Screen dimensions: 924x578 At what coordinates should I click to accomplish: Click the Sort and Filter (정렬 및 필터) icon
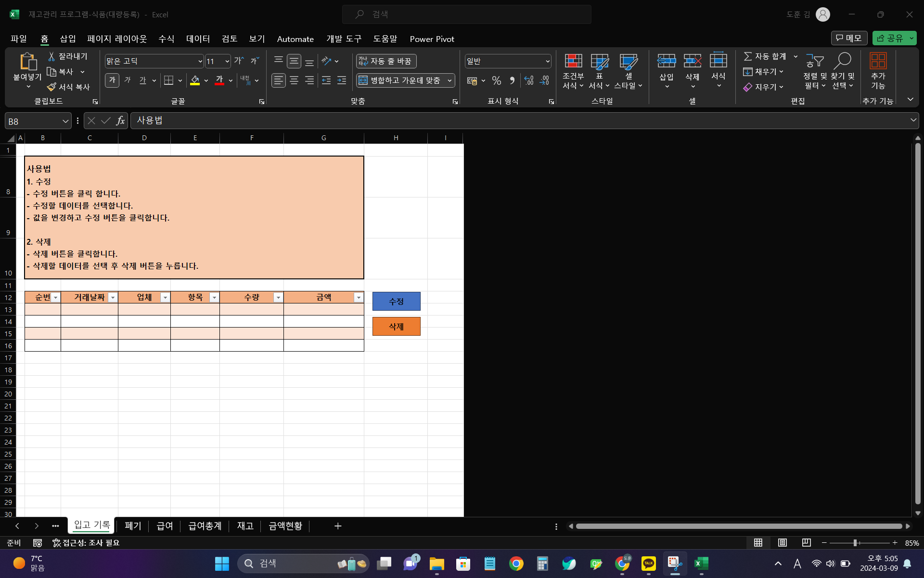[815, 62]
